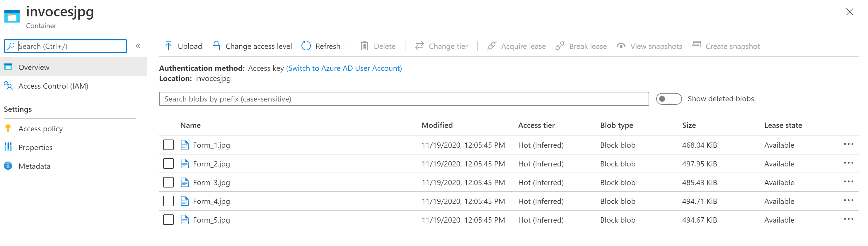Check the box for Form_1.jpg
Viewport: 868px width, 246px height.
(x=168, y=145)
